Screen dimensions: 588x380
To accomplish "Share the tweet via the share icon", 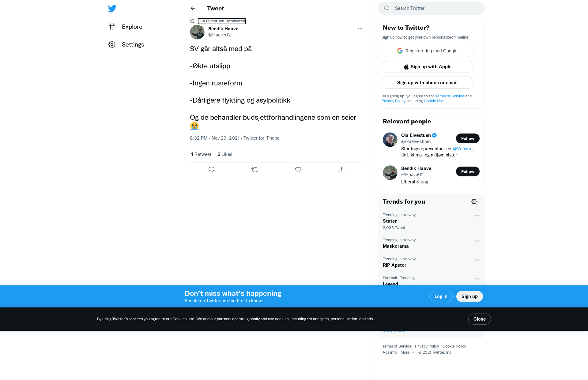I will click(x=341, y=170).
